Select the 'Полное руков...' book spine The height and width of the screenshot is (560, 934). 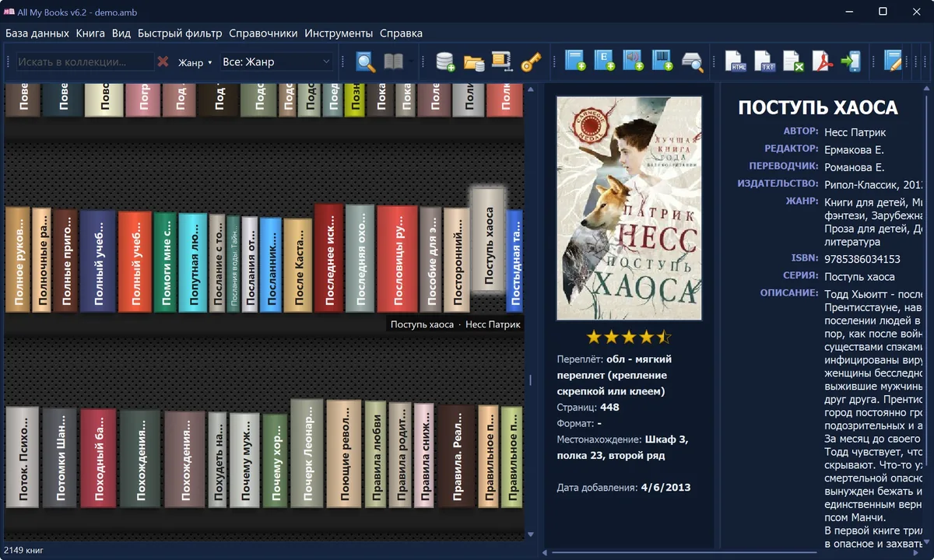18,260
